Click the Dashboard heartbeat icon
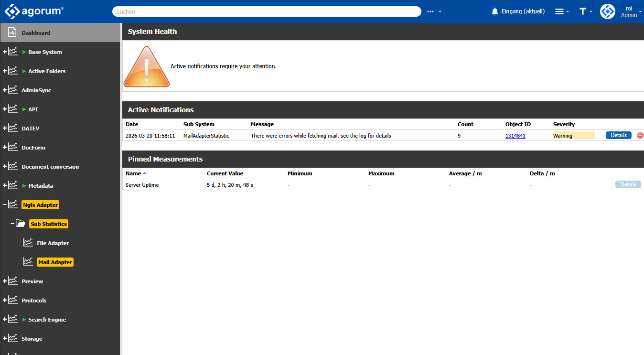The width and height of the screenshot is (644, 355). [x=13, y=32]
